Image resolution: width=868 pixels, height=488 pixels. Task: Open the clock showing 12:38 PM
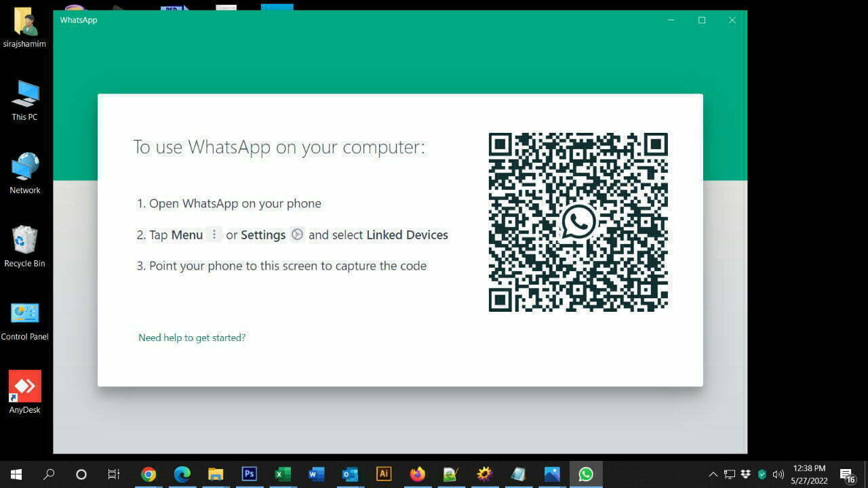pyautogui.click(x=810, y=474)
